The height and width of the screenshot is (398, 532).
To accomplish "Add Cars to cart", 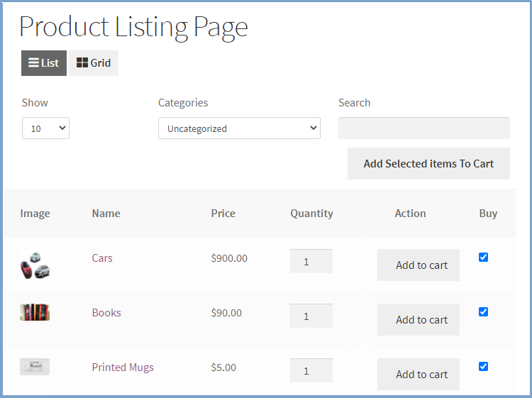I will pyautogui.click(x=419, y=265).
